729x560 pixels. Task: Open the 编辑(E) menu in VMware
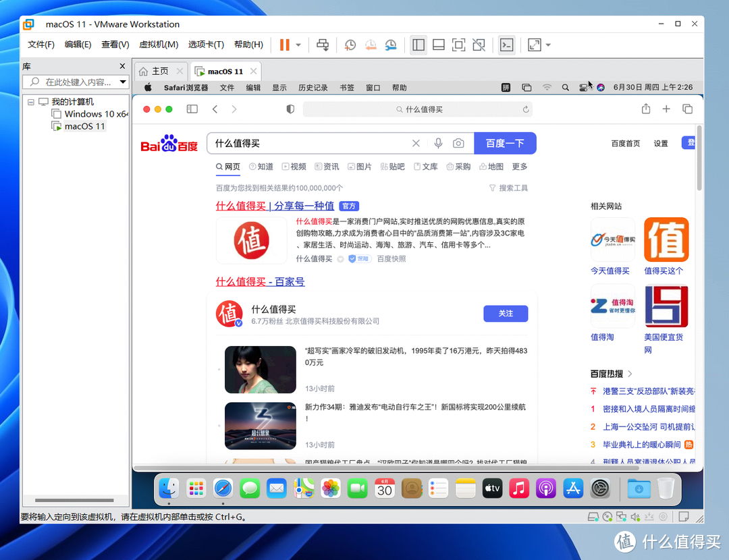[78, 45]
